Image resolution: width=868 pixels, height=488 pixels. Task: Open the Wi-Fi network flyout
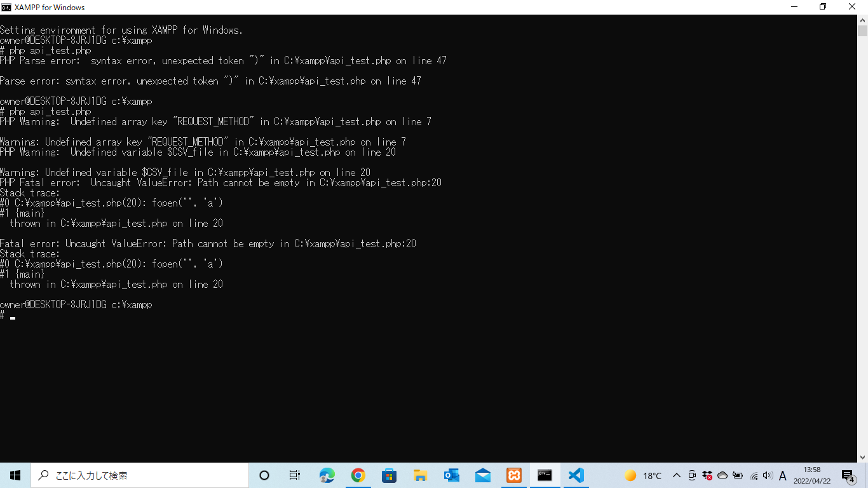pos(754,475)
